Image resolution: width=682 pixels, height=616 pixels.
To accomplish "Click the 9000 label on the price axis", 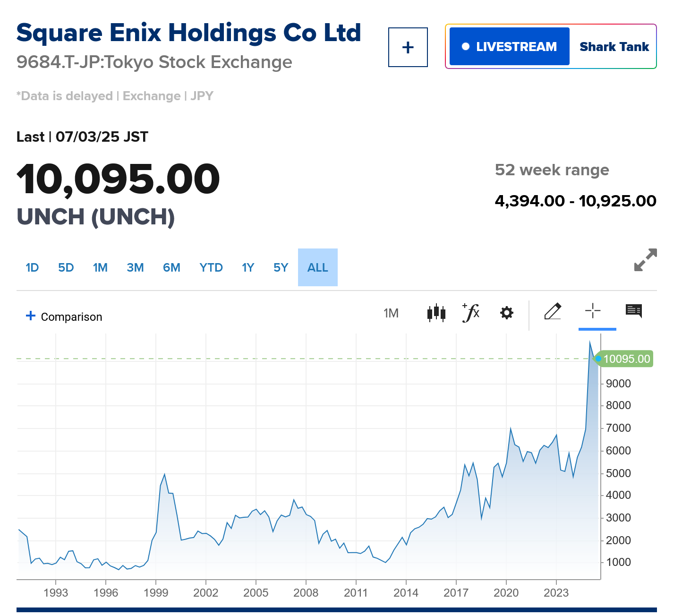I will [x=618, y=384].
